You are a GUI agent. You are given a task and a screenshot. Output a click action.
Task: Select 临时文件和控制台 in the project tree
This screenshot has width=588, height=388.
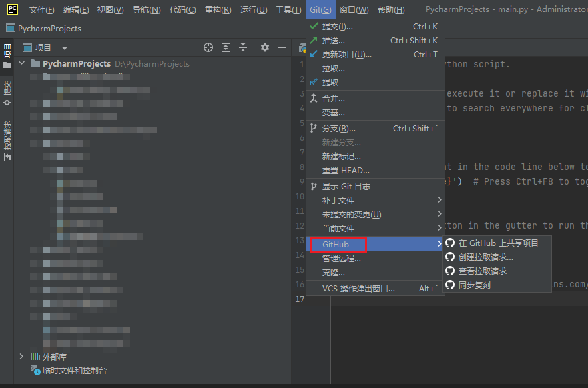tap(75, 371)
